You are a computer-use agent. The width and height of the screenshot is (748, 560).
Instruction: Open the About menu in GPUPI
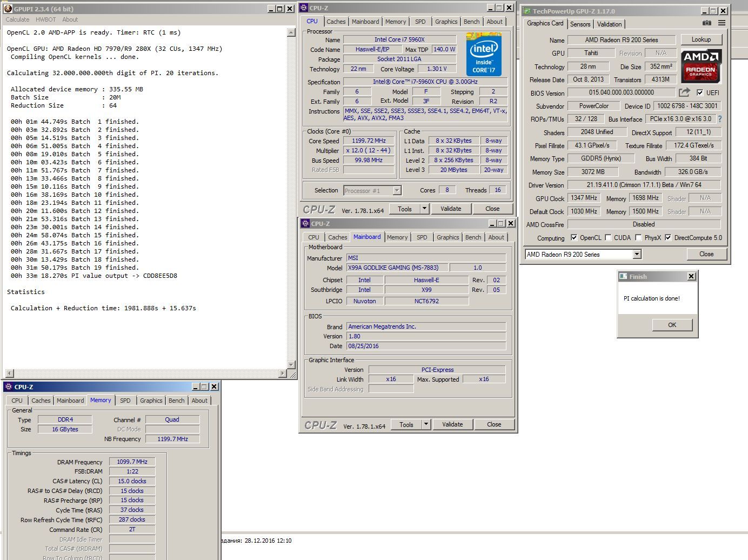click(x=70, y=19)
